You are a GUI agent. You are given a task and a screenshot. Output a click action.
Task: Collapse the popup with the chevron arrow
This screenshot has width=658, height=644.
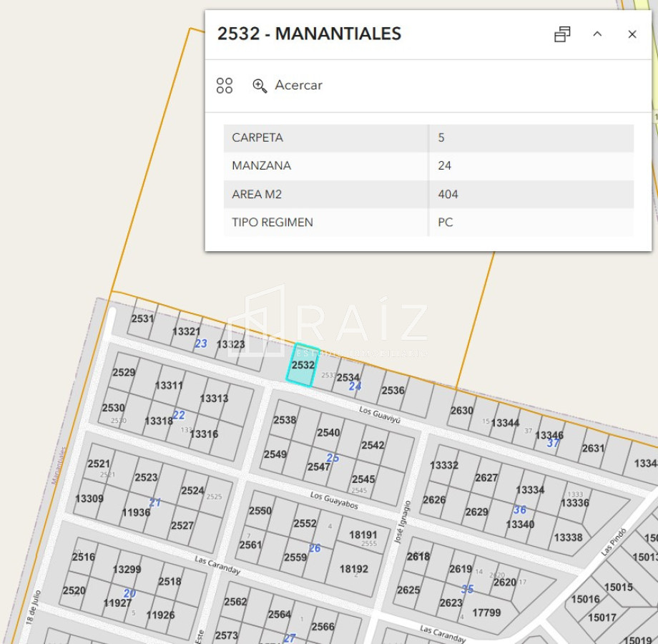597,34
